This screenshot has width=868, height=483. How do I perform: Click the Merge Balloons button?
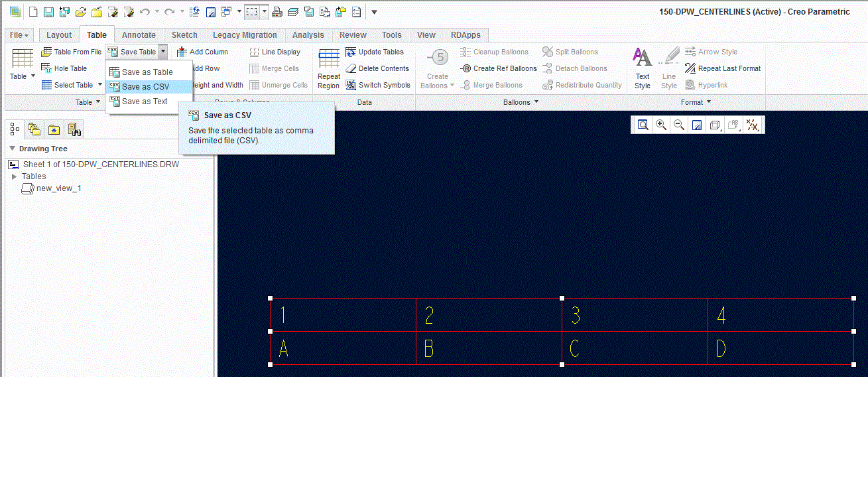coord(491,85)
